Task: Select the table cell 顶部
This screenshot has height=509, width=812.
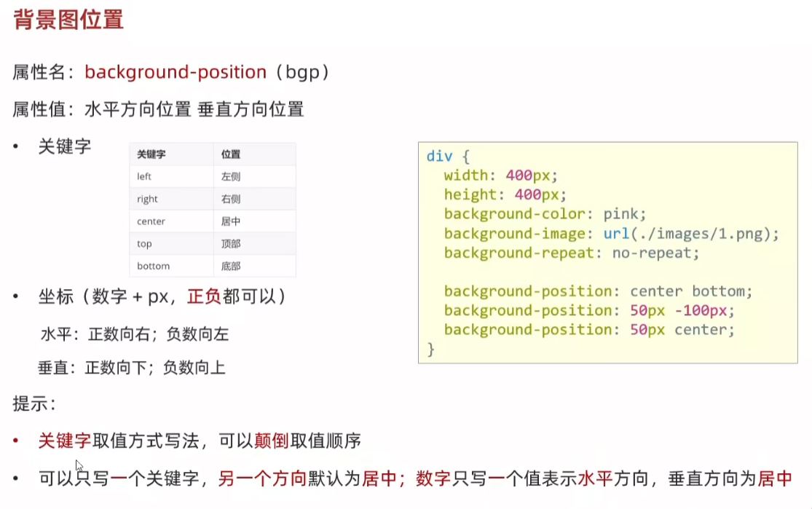Action: tap(255, 243)
